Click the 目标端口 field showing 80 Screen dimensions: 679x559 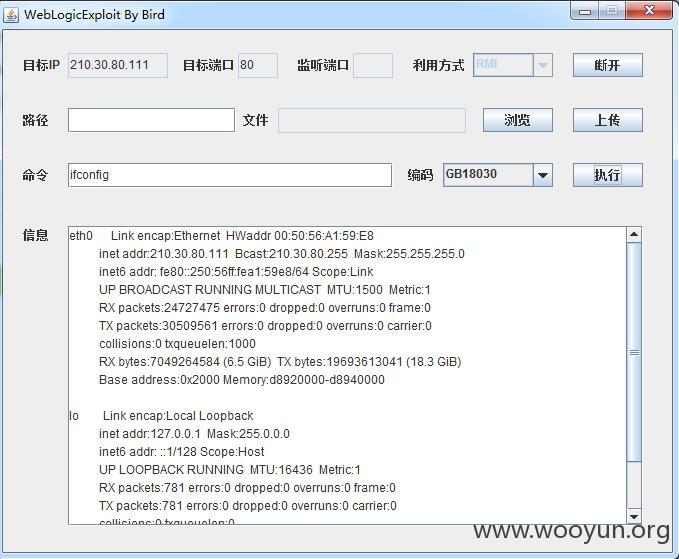[x=258, y=65]
